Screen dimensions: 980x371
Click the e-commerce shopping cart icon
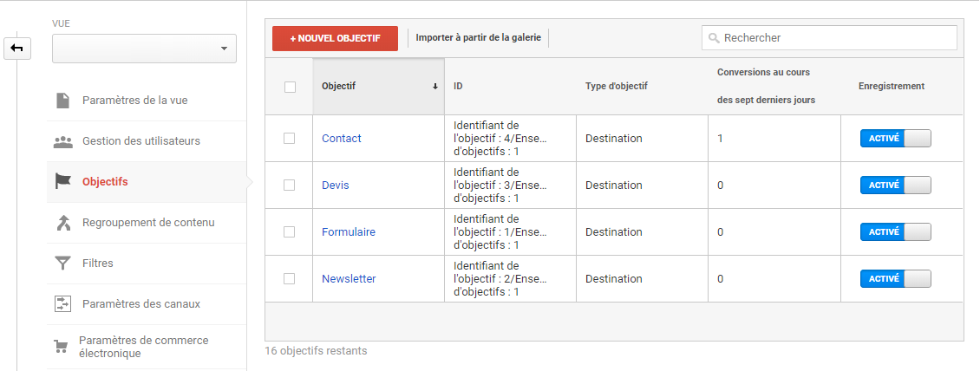[x=61, y=347]
